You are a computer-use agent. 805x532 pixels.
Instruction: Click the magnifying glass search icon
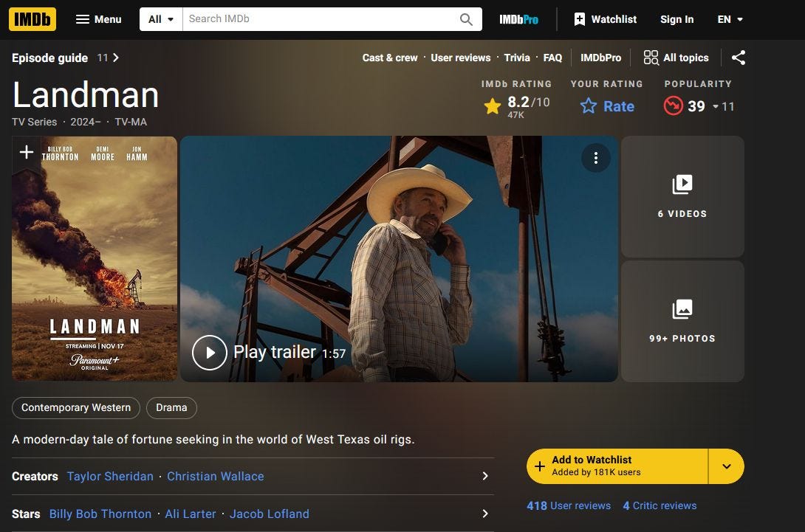click(x=466, y=19)
